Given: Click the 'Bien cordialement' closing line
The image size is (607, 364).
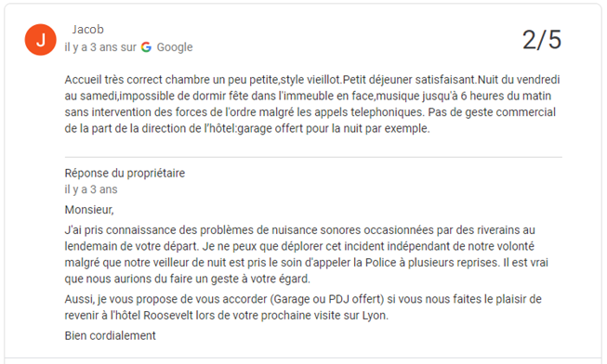Looking at the screenshot, I should [x=110, y=336].
